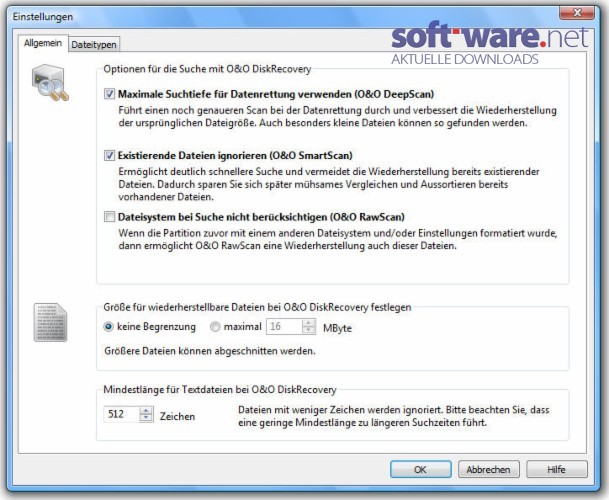Screen dimensions: 609x500
Task: Switch to the Dateitypen tab
Action: [94, 44]
